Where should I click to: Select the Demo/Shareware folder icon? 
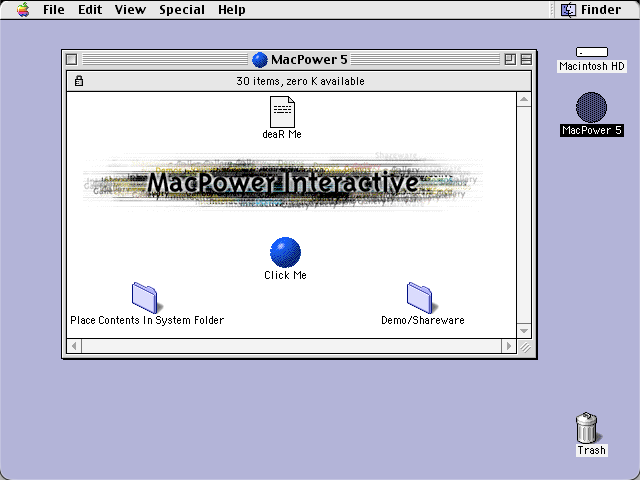pyautogui.click(x=421, y=298)
